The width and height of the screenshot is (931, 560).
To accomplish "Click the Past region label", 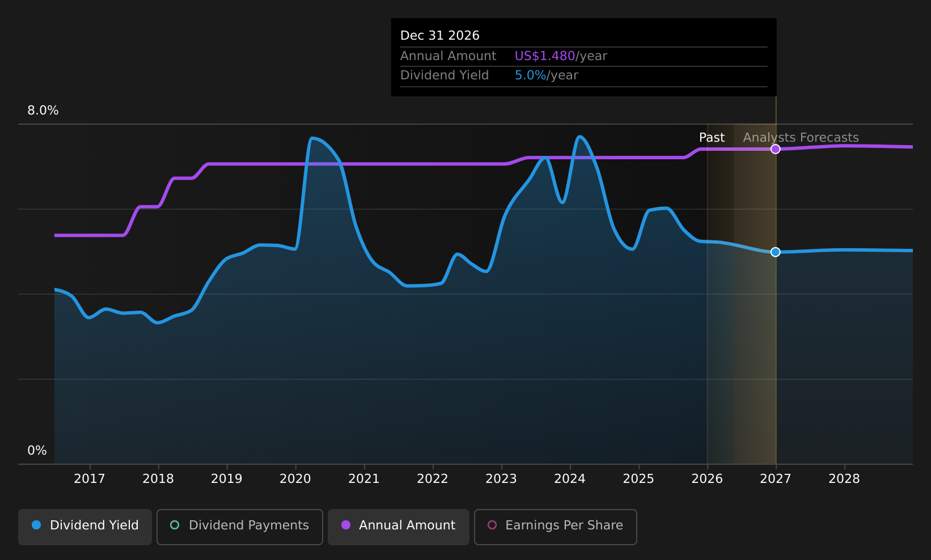I will pyautogui.click(x=712, y=138).
